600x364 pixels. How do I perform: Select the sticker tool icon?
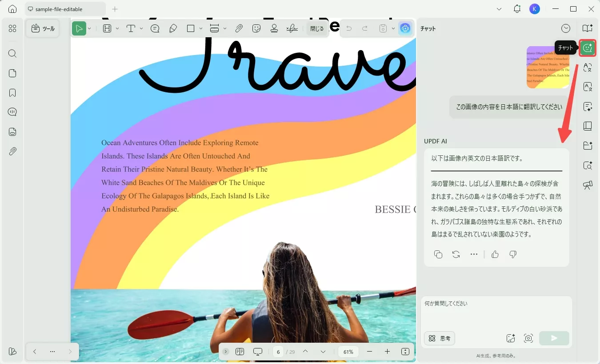256,28
